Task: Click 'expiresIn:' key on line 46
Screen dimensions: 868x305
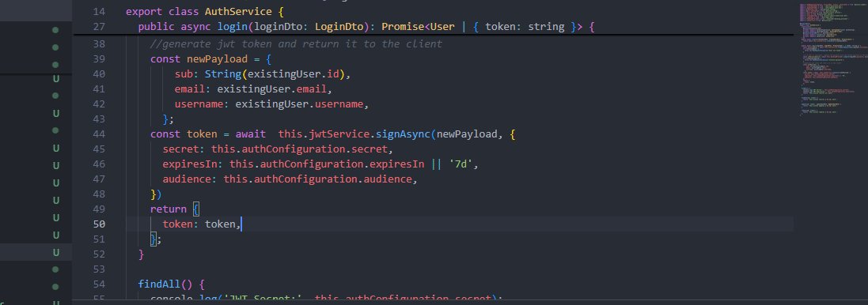Action: [x=192, y=164]
